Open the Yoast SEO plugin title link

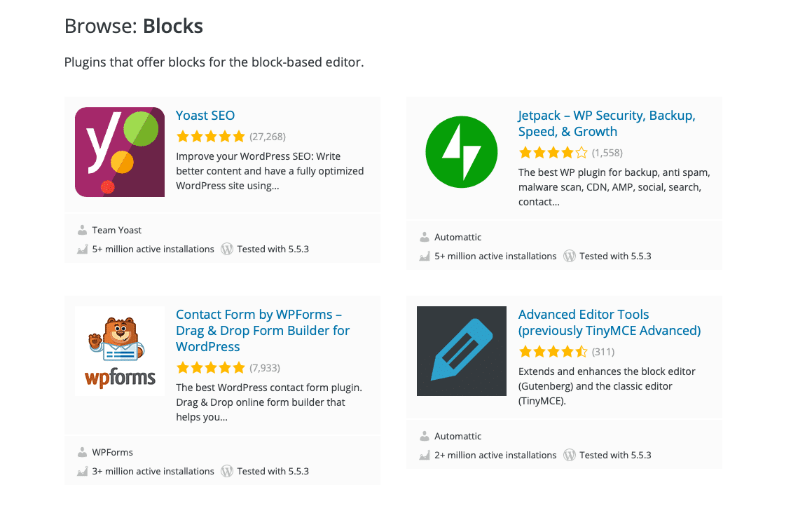(x=205, y=116)
